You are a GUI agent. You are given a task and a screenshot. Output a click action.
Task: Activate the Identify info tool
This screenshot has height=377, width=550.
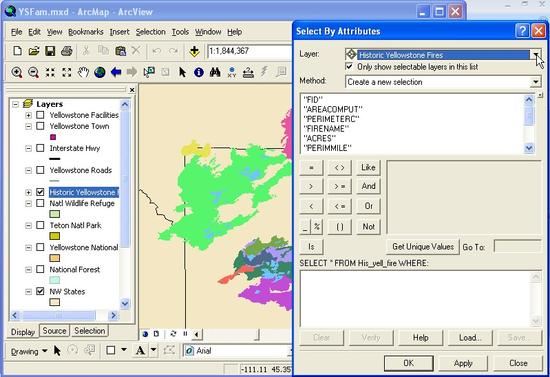(199, 72)
